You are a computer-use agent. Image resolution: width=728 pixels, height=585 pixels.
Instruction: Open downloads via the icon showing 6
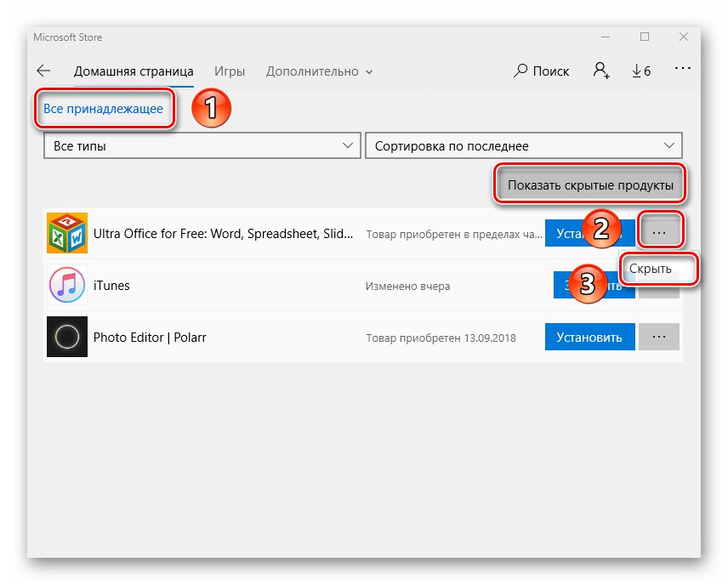pyautogui.click(x=640, y=71)
